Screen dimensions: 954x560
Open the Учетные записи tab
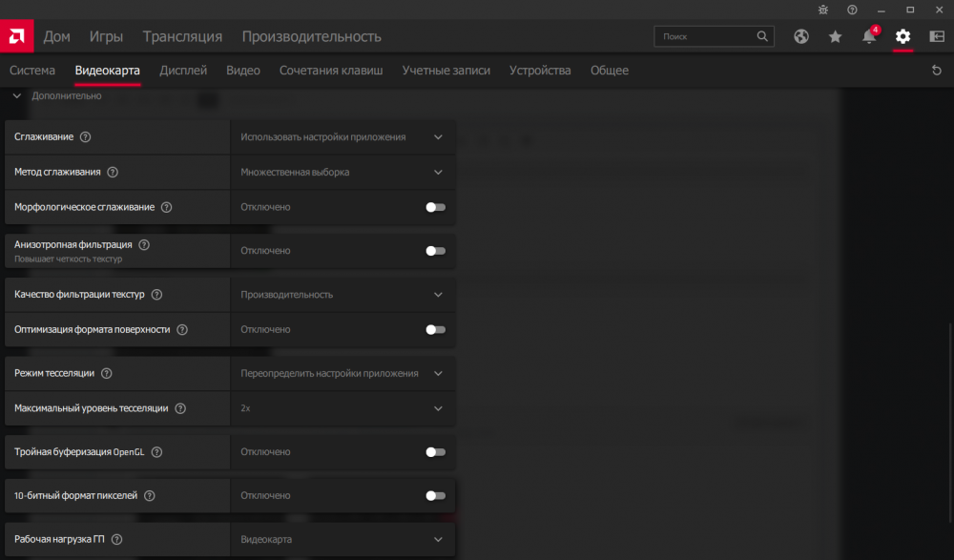(446, 71)
